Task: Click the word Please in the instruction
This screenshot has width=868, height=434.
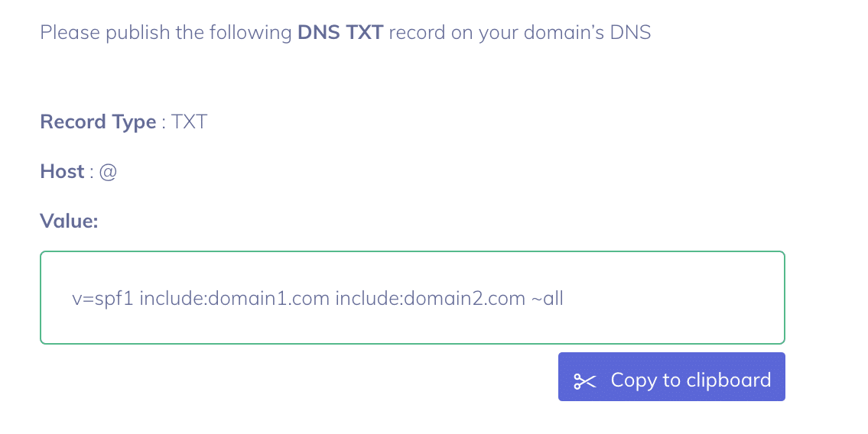Action: click(70, 32)
